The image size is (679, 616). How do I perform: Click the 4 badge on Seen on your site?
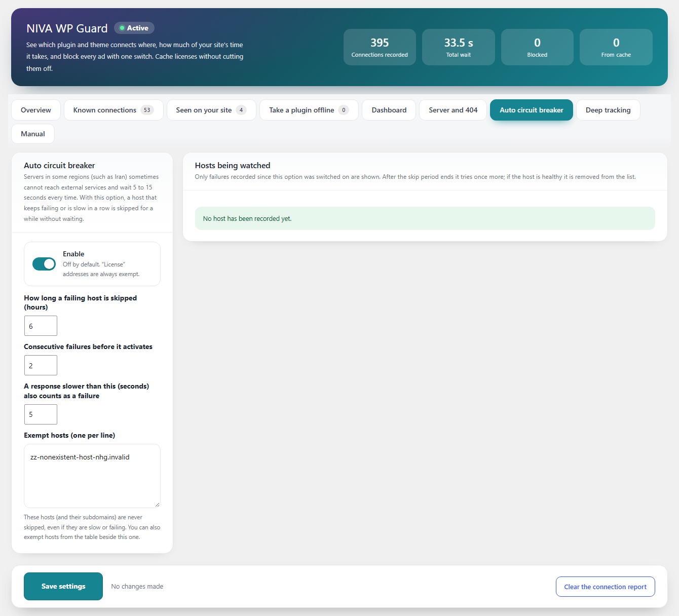[241, 110]
